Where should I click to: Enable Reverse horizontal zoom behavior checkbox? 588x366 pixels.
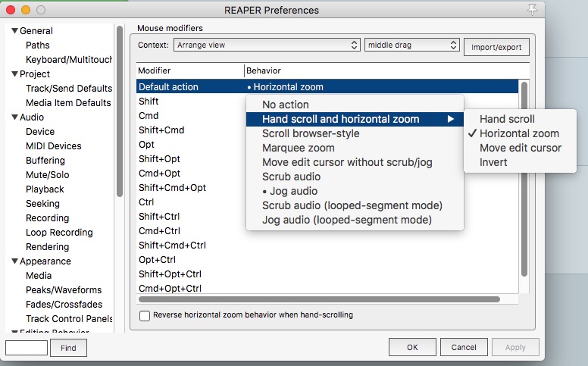pos(145,315)
